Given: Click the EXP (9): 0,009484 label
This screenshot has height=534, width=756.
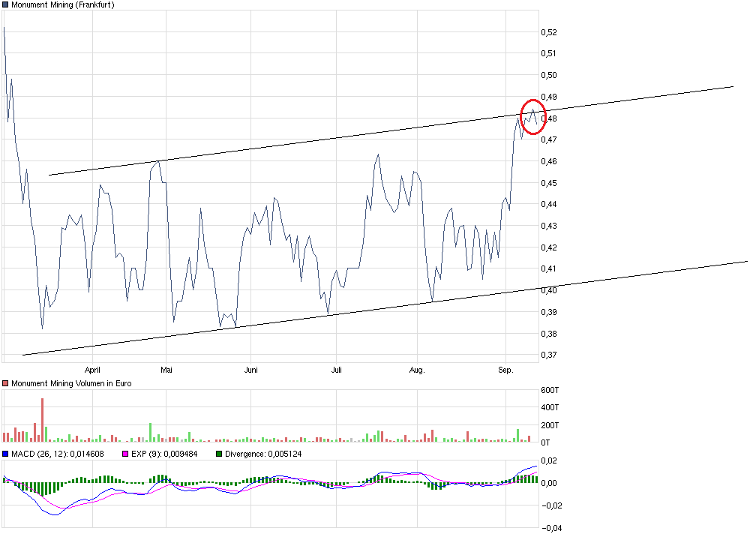Looking at the screenshot, I should [x=164, y=454].
